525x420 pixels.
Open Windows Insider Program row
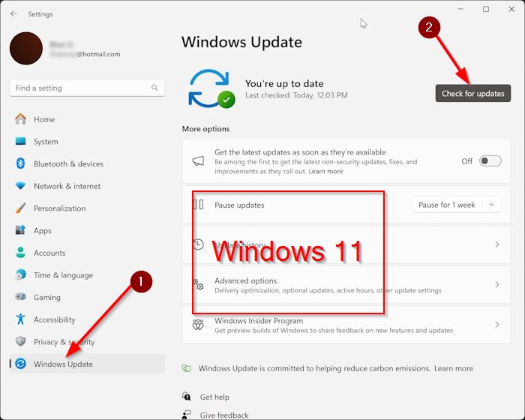346,325
